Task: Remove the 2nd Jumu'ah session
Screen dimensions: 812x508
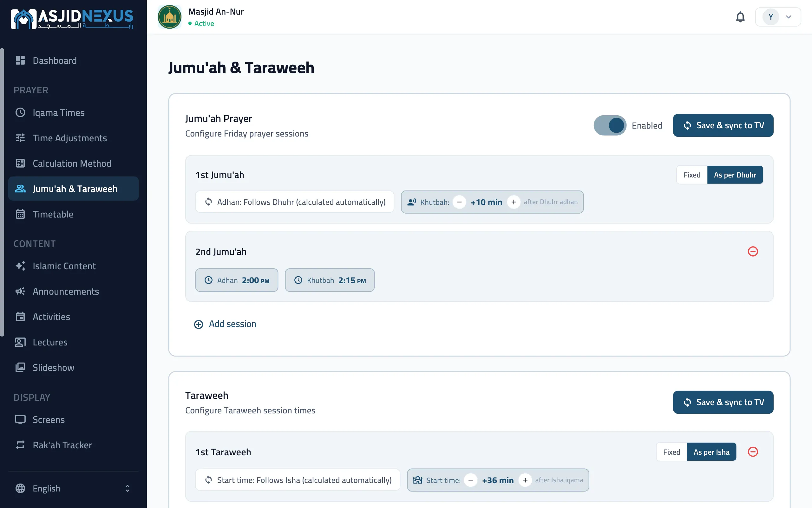Action: pos(753,251)
